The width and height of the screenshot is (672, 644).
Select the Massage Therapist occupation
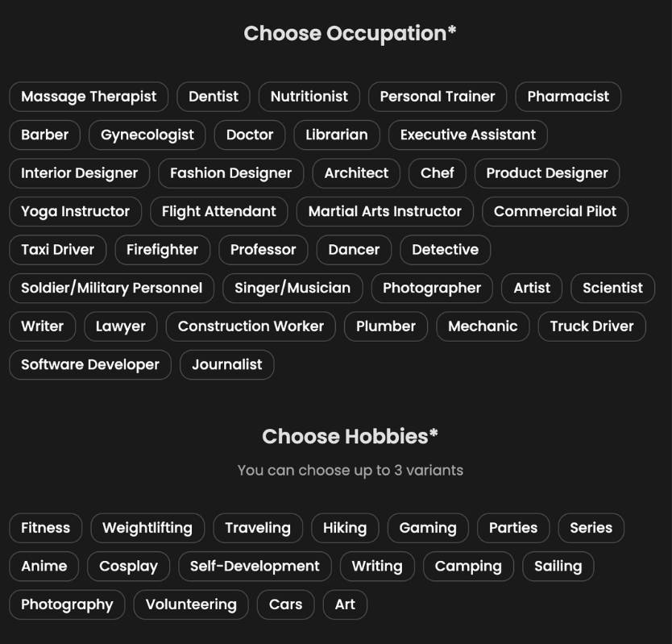pyautogui.click(x=88, y=97)
